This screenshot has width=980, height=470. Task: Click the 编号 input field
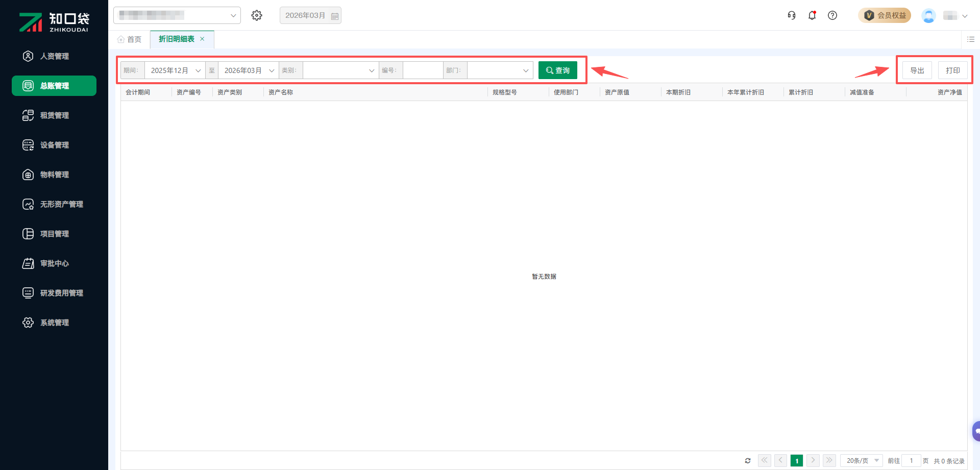pos(423,70)
